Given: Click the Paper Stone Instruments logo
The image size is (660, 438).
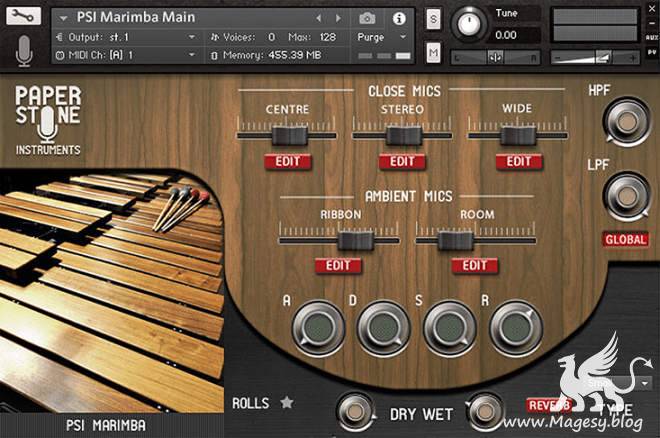Looking at the screenshot, I should (48, 121).
